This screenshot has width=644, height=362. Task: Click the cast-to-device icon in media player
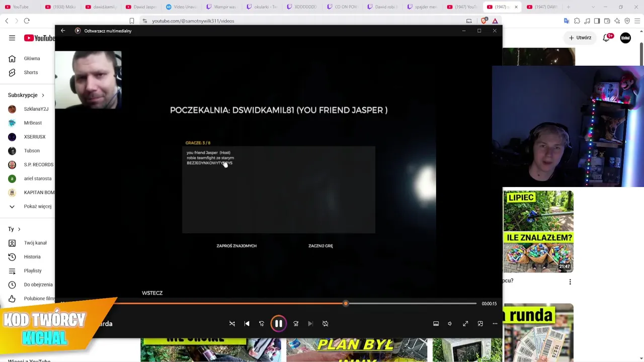436,324
